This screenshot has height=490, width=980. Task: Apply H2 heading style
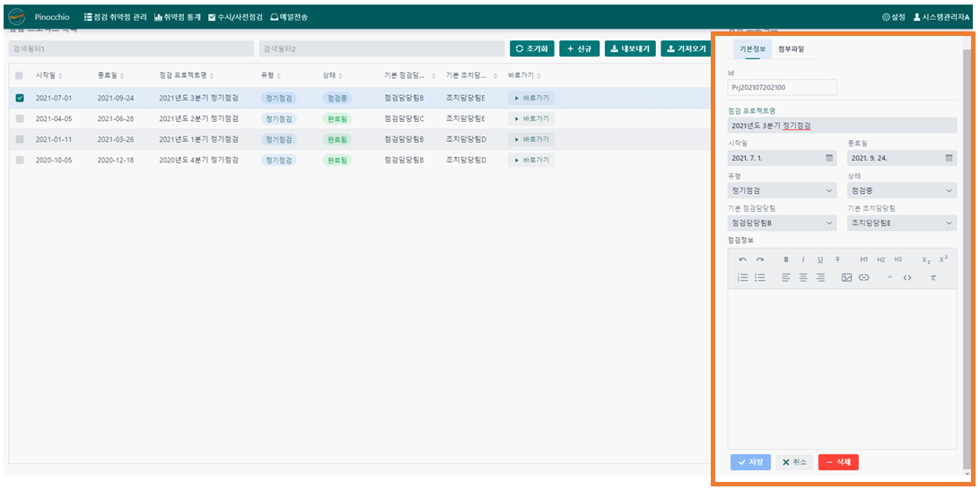pyautogui.click(x=880, y=259)
